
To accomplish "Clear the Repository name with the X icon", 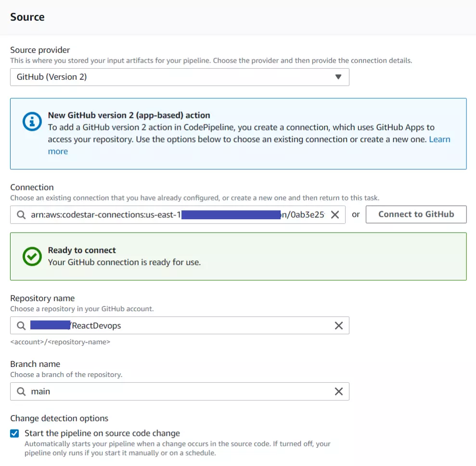I will 339,326.
